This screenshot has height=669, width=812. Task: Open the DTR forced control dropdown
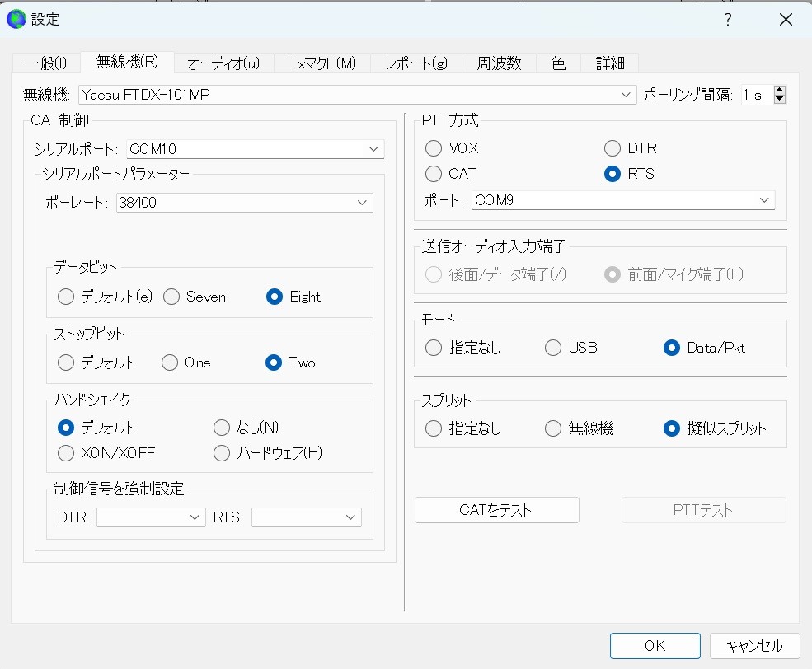tap(151, 517)
